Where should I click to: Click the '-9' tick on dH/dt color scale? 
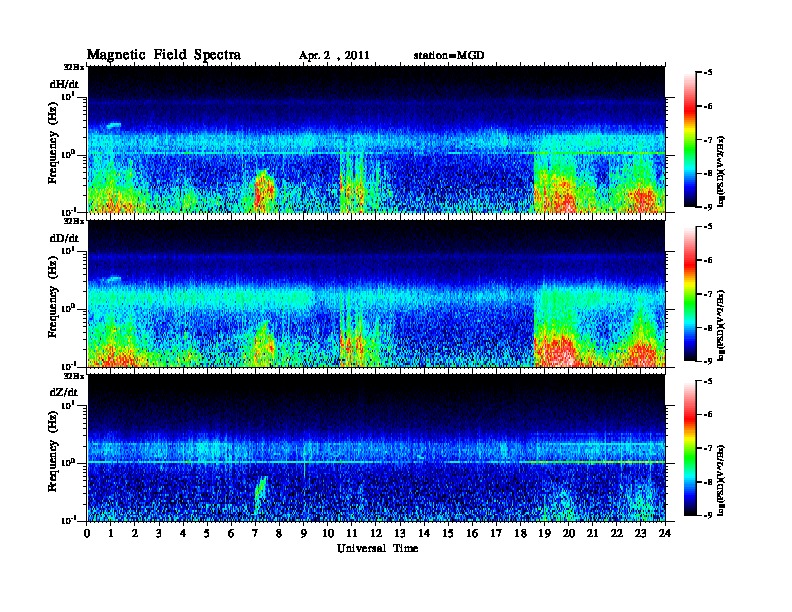708,207
